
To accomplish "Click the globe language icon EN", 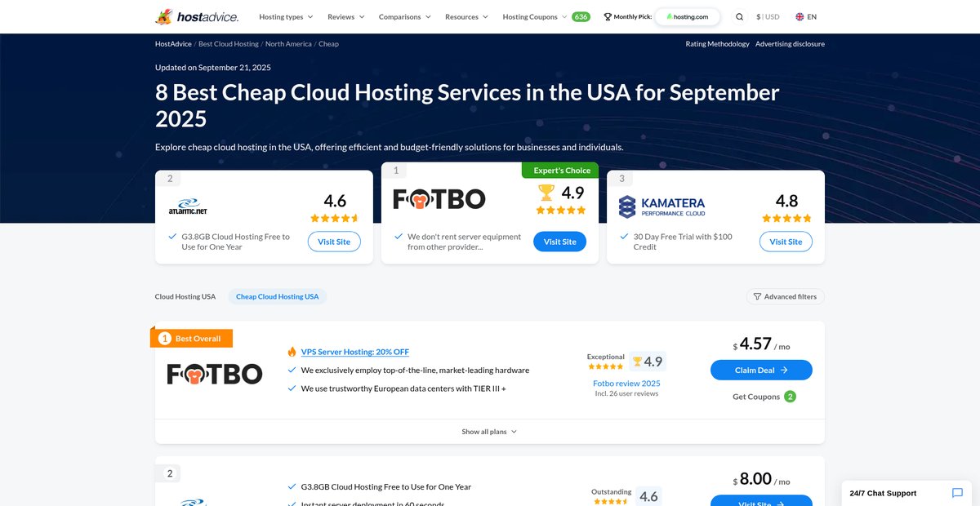I will coord(800,16).
